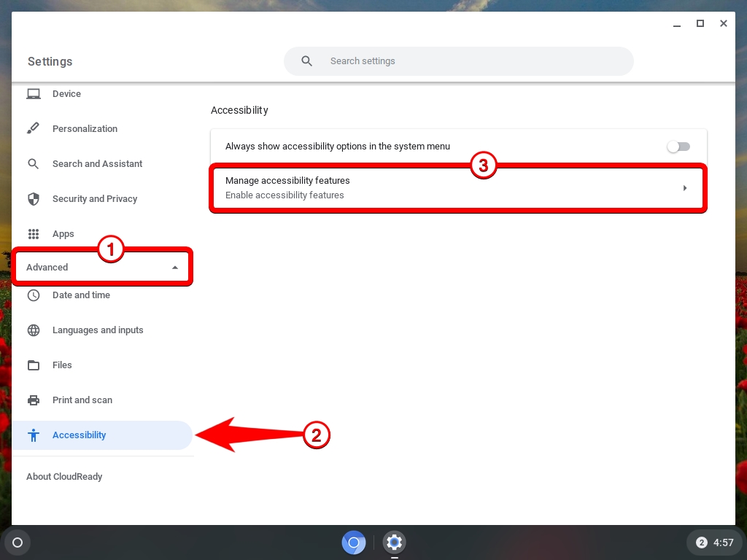Screen dimensions: 747x560
Task: Click the Advanced section label
Action: (x=47, y=267)
